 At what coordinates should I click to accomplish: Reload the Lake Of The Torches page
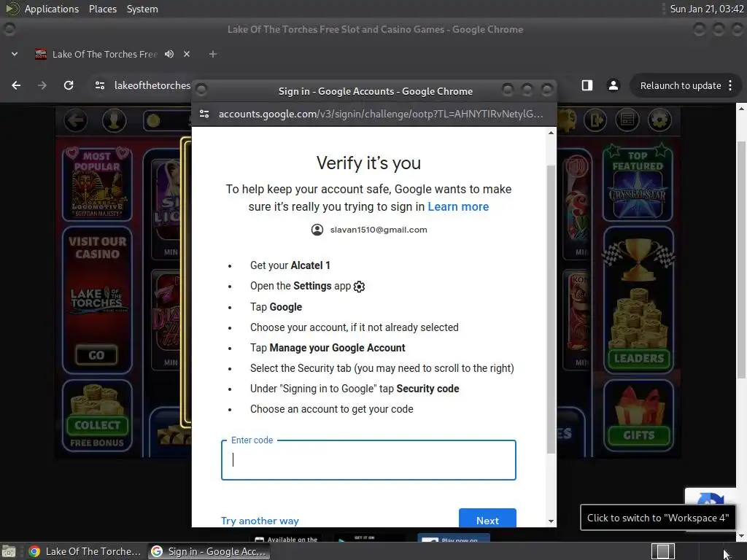pos(69,85)
